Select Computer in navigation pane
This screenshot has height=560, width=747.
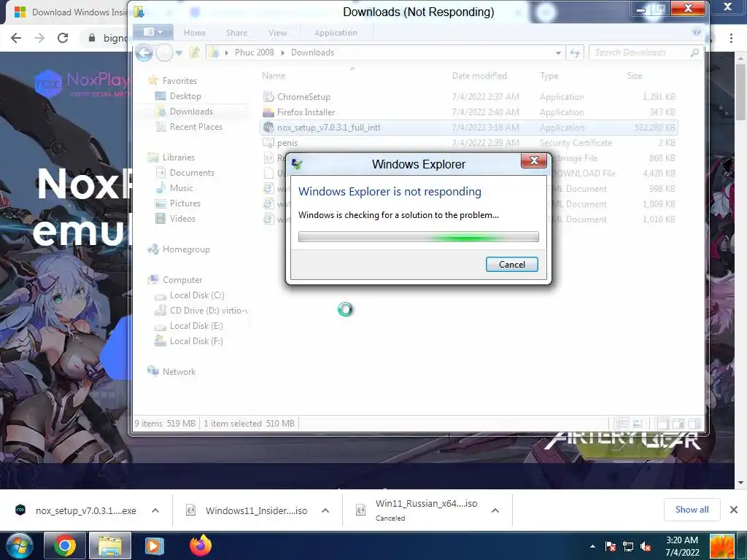(182, 279)
